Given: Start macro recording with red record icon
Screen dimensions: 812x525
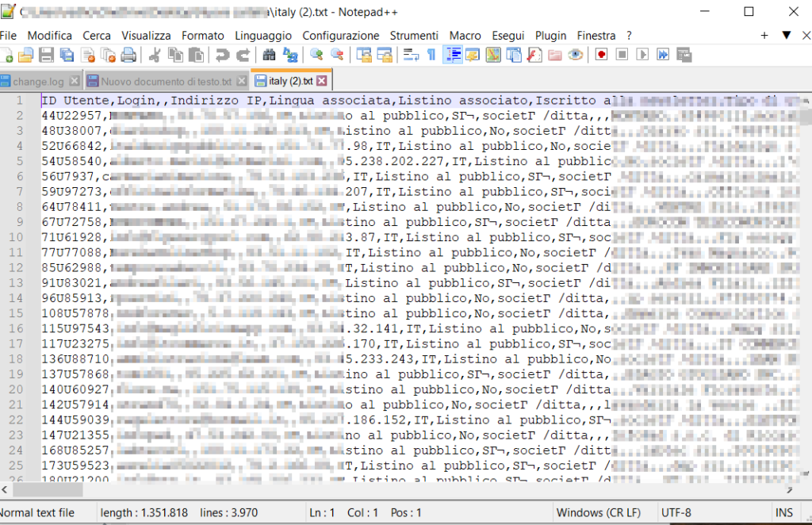Looking at the screenshot, I should tap(601, 55).
